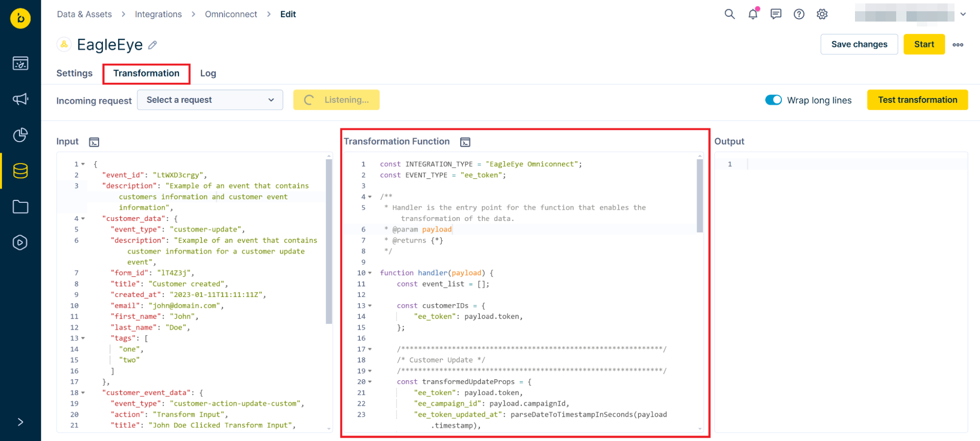Expand the sidebar with the arrow
980x441 pixels.
(21, 422)
